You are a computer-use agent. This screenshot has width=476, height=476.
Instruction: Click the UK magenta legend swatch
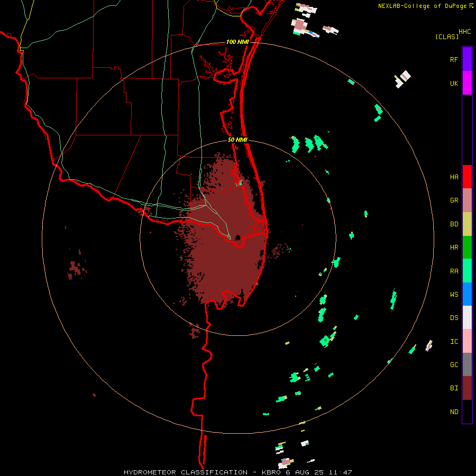[467, 83]
